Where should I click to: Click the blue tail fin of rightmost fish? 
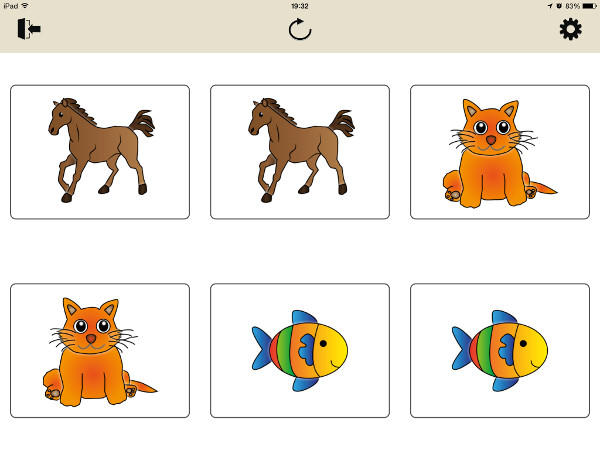pyautogui.click(x=461, y=347)
